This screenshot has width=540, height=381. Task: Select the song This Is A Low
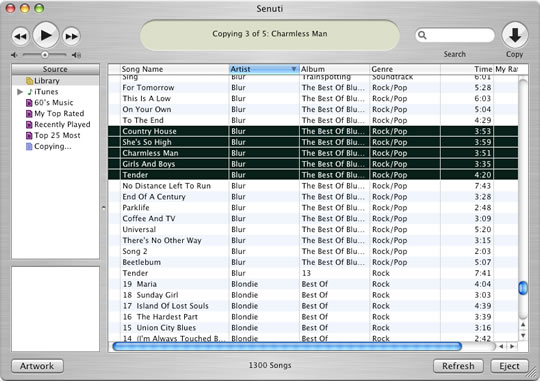click(x=313, y=99)
